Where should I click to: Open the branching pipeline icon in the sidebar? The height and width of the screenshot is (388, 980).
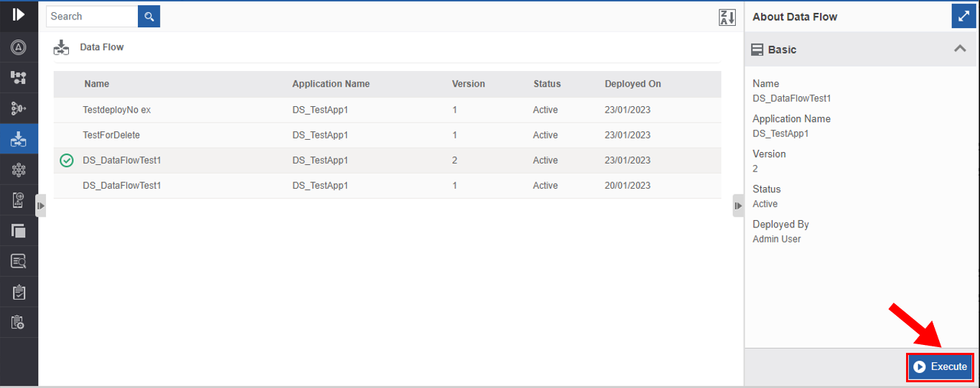click(19, 108)
